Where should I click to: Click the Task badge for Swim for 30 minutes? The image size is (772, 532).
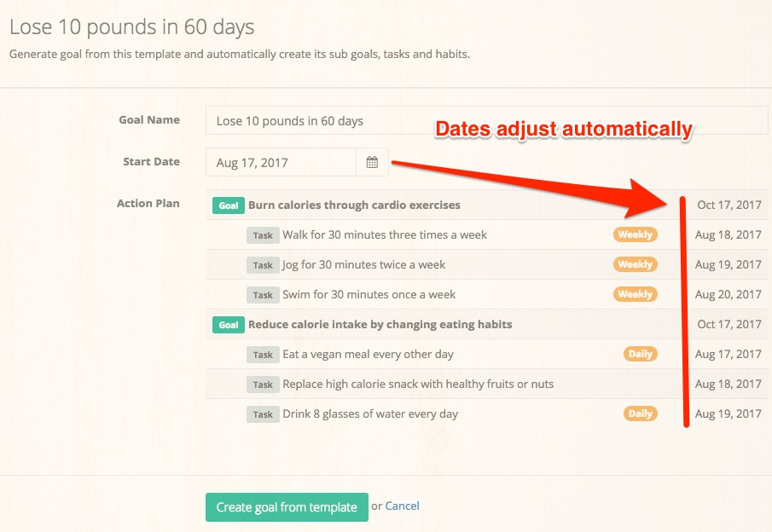(x=263, y=295)
